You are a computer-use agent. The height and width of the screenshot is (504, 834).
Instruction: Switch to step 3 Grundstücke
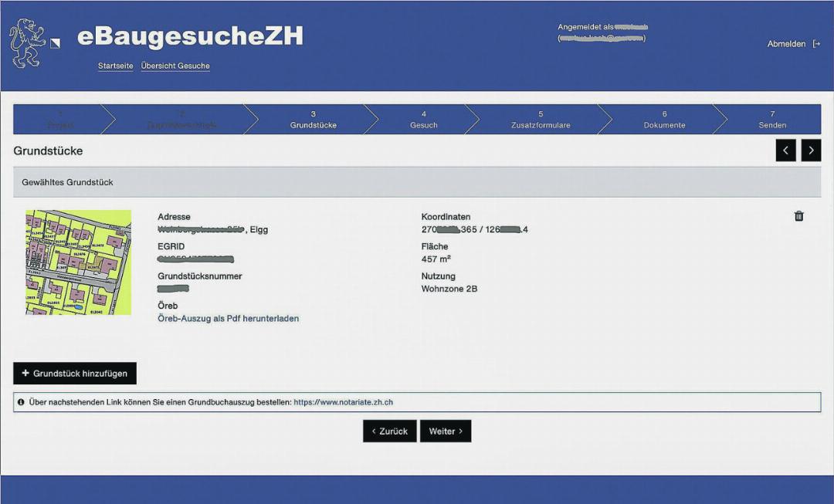point(314,120)
